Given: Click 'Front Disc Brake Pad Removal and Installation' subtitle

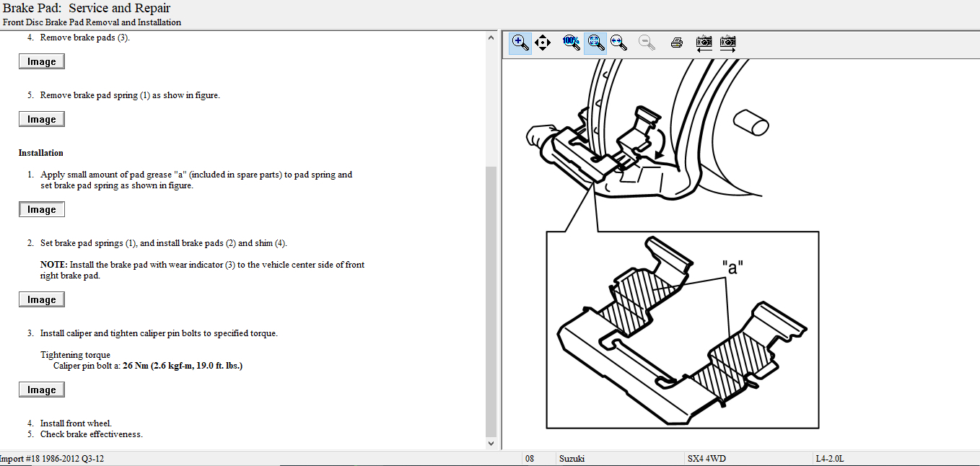Looking at the screenshot, I should point(92,22).
